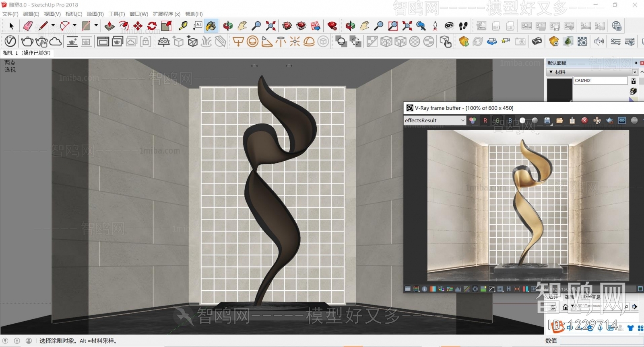Click the 数值 measurements input box
Viewport: 644px width, 347px height.
tap(601, 341)
